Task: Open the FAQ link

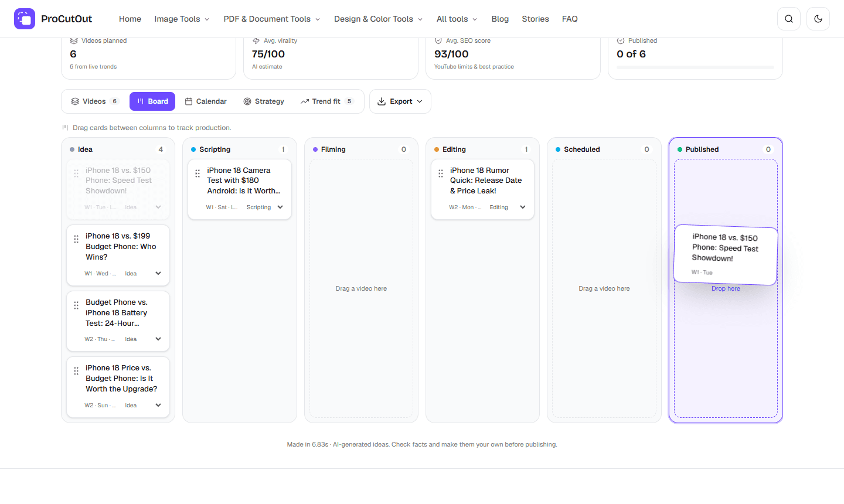Action: [x=570, y=19]
